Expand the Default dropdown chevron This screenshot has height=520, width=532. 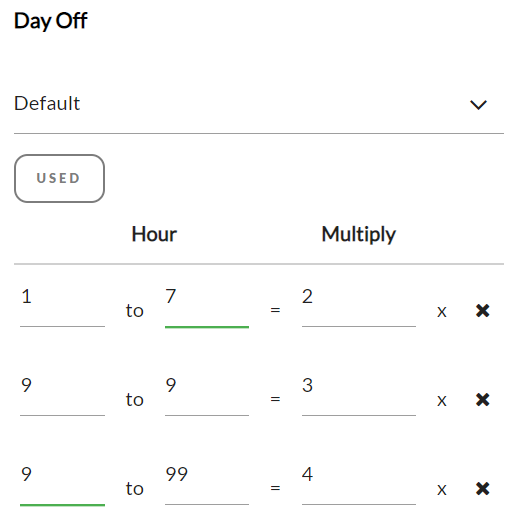[x=478, y=104]
